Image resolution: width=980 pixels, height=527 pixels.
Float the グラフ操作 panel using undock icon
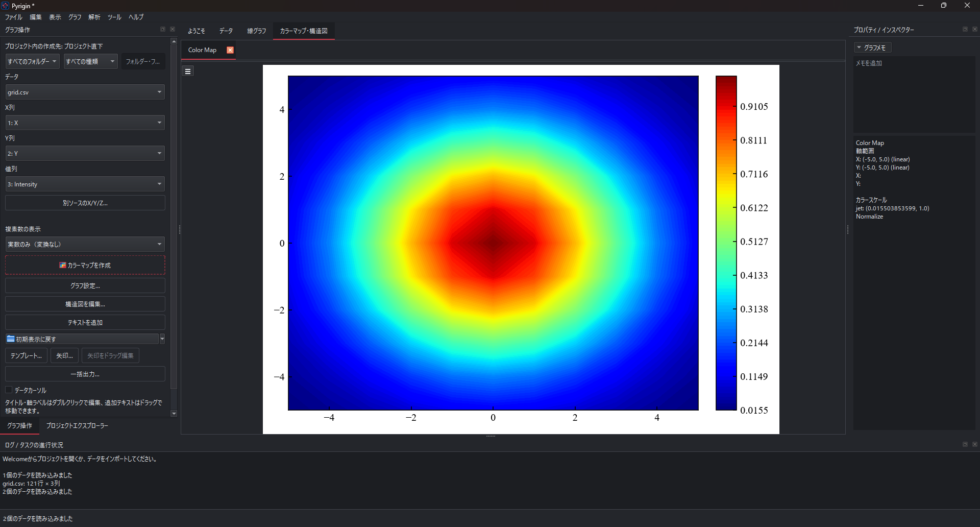click(163, 30)
